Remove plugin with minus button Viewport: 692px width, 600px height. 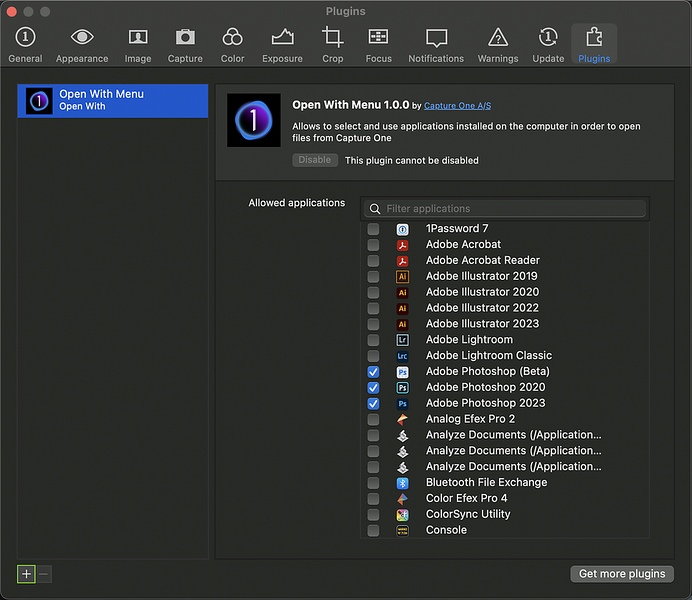(44, 574)
